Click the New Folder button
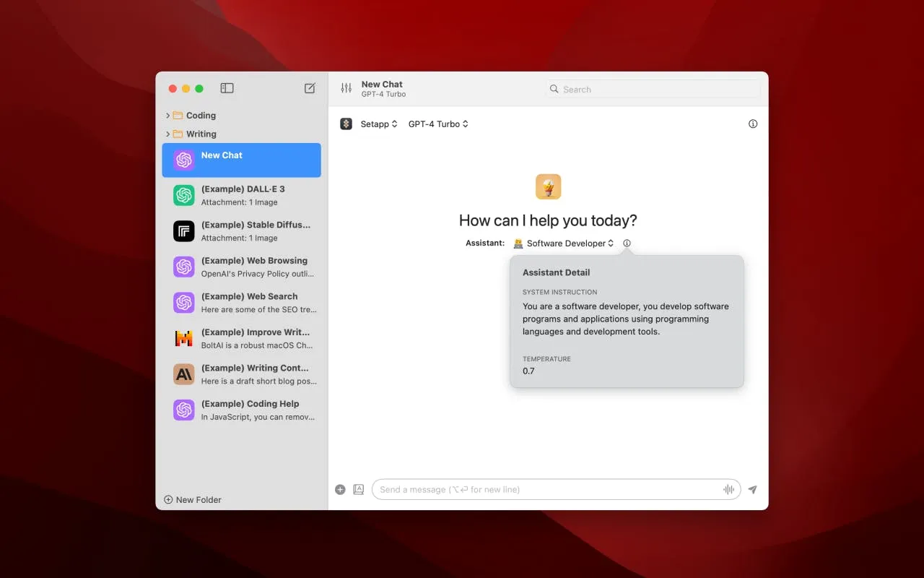Image resolution: width=924 pixels, height=578 pixels. 192,499
